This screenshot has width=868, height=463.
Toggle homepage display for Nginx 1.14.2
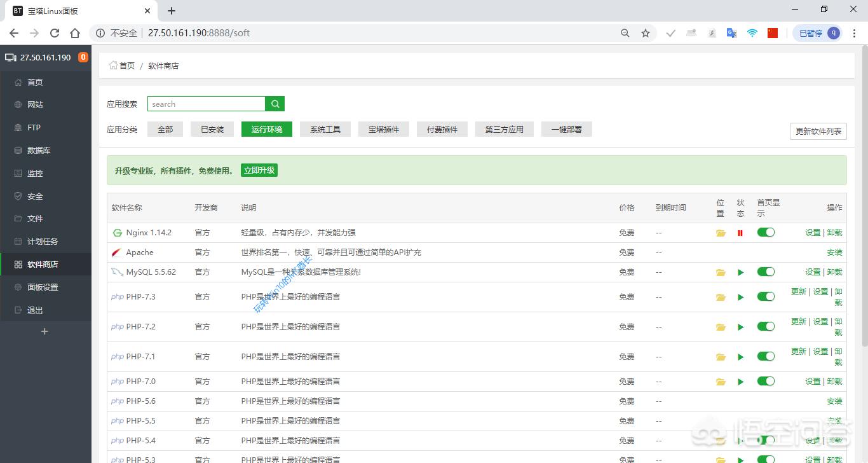point(766,232)
